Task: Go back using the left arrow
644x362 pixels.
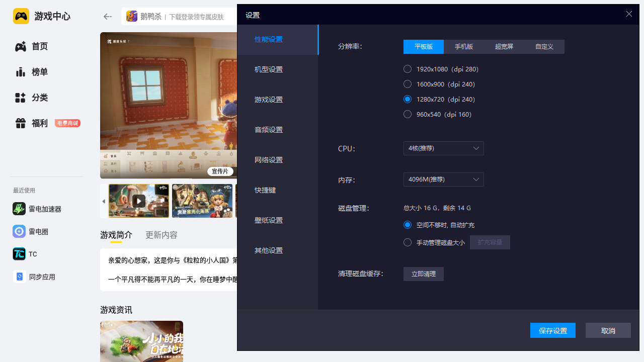Action: 107,17
